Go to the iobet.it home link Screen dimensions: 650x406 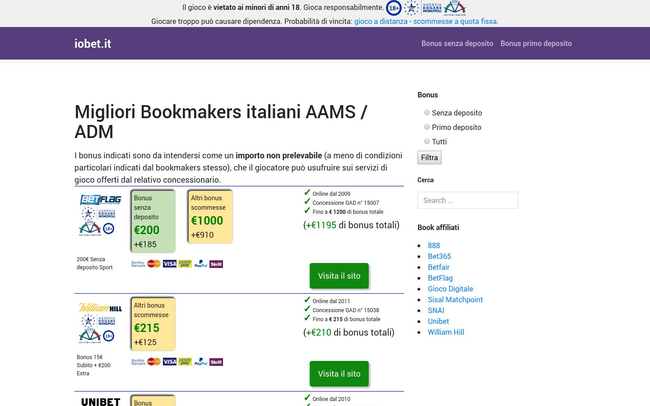click(x=93, y=44)
